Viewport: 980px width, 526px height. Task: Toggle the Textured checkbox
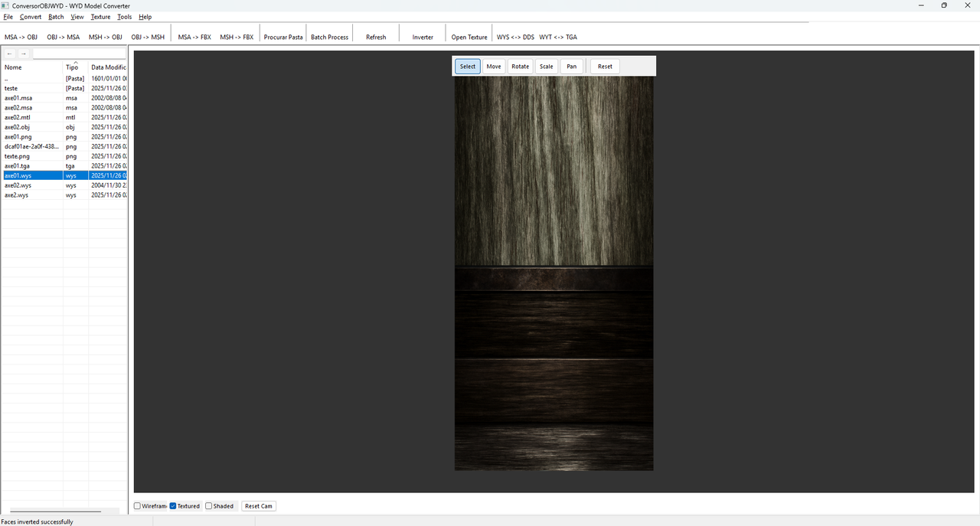click(x=173, y=506)
